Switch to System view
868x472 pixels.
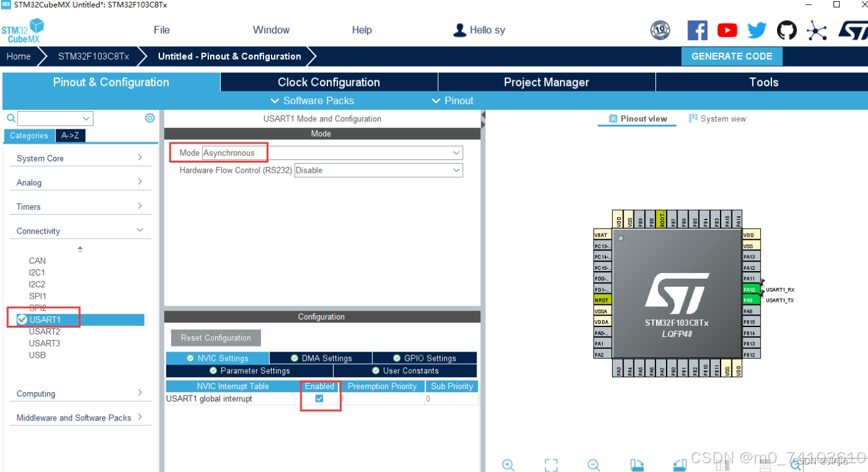(717, 119)
